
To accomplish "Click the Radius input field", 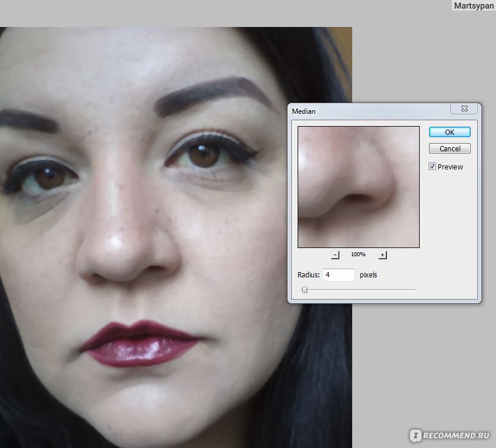I will coord(339,275).
